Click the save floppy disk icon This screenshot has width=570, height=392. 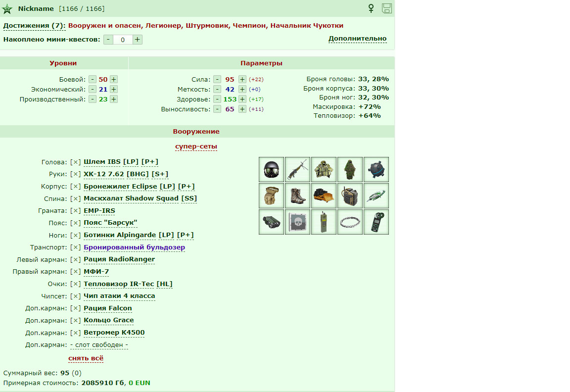(x=387, y=8)
